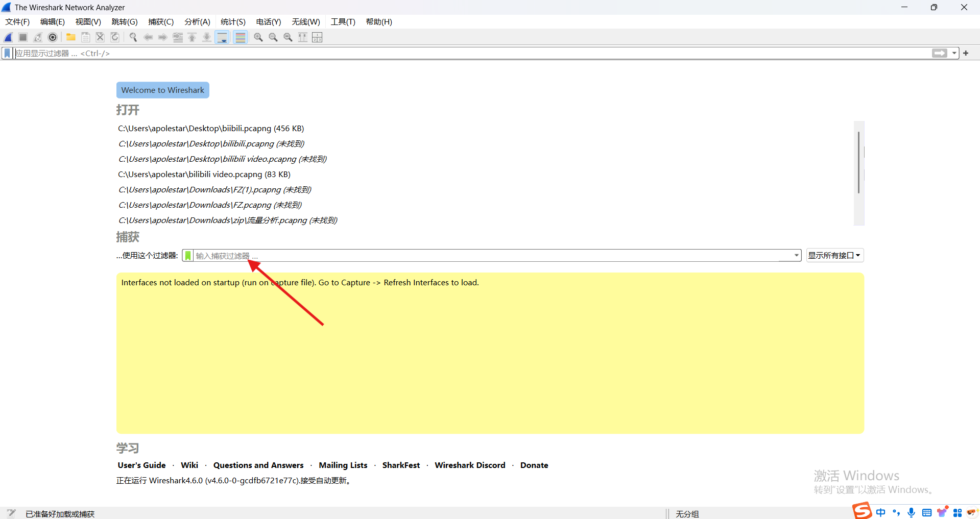Open the 无线(W) menu

click(306, 22)
